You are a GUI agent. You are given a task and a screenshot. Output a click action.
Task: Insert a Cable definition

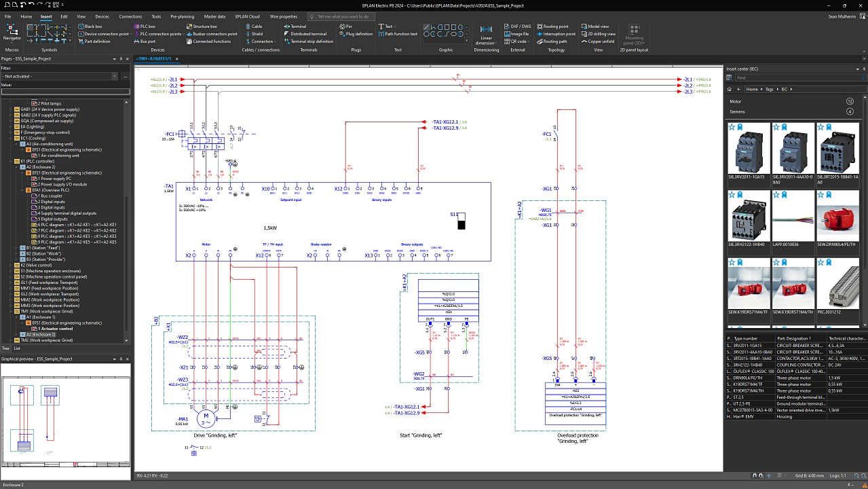(257, 26)
